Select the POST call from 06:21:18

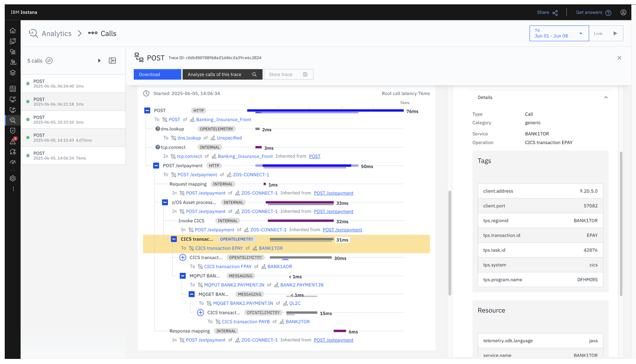click(73, 102)
